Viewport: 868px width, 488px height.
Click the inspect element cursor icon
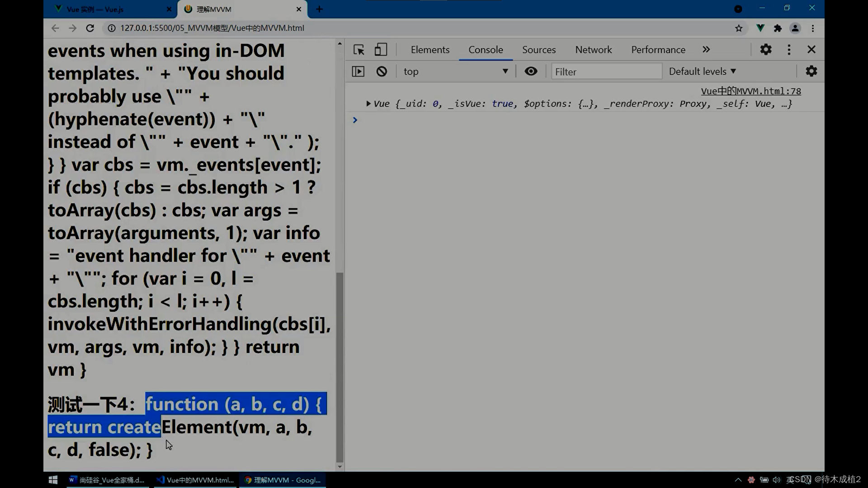tap(359, 49)
